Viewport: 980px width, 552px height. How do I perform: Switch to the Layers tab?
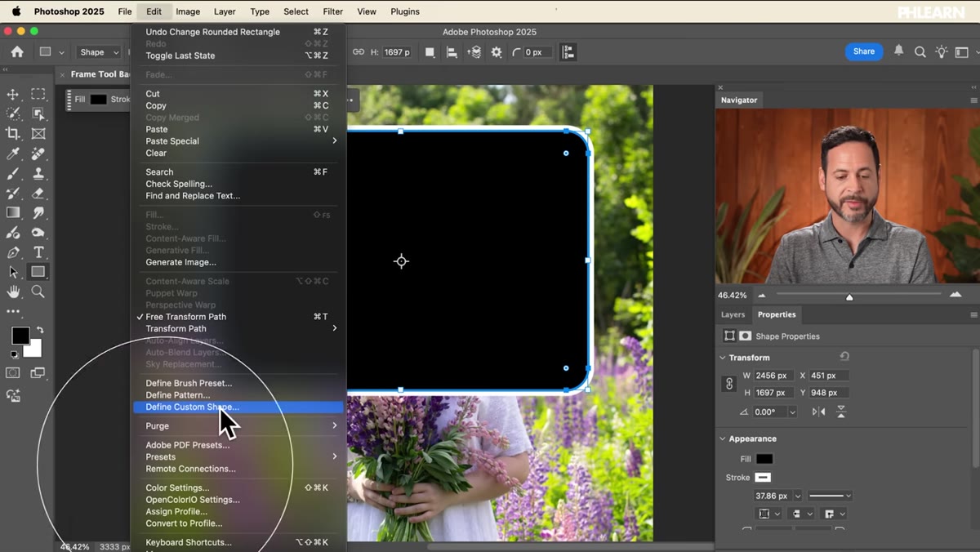pyautogui.click(x=733, y=314)
